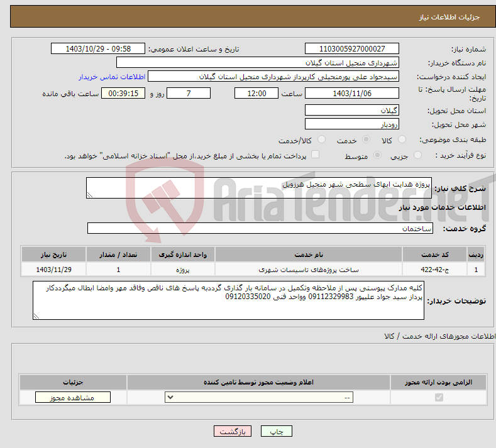
Task: Click the جزئیات اطلاعات نیاز page title
Action: 449,17
